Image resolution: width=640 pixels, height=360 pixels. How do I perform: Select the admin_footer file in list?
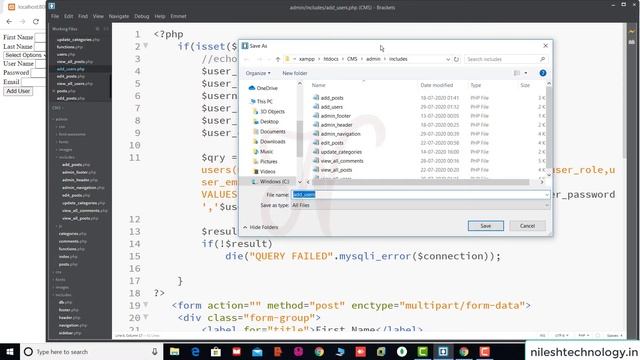[x=332, y=116]
